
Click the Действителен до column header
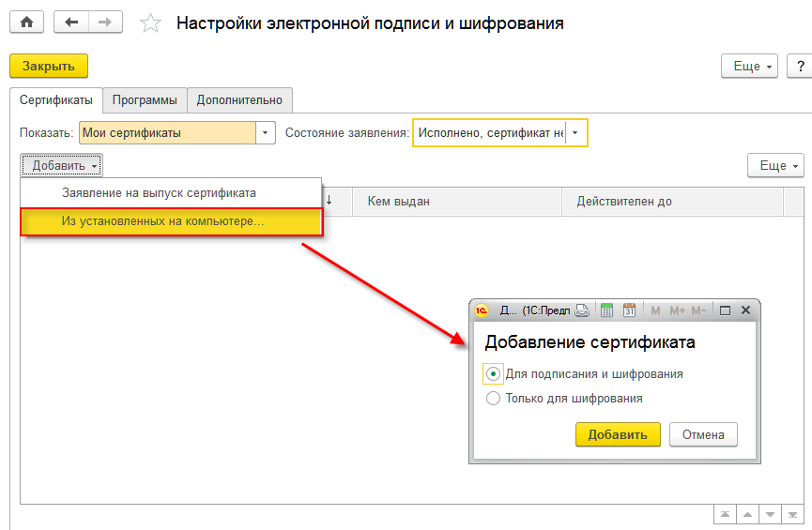(x=672, y=202)
